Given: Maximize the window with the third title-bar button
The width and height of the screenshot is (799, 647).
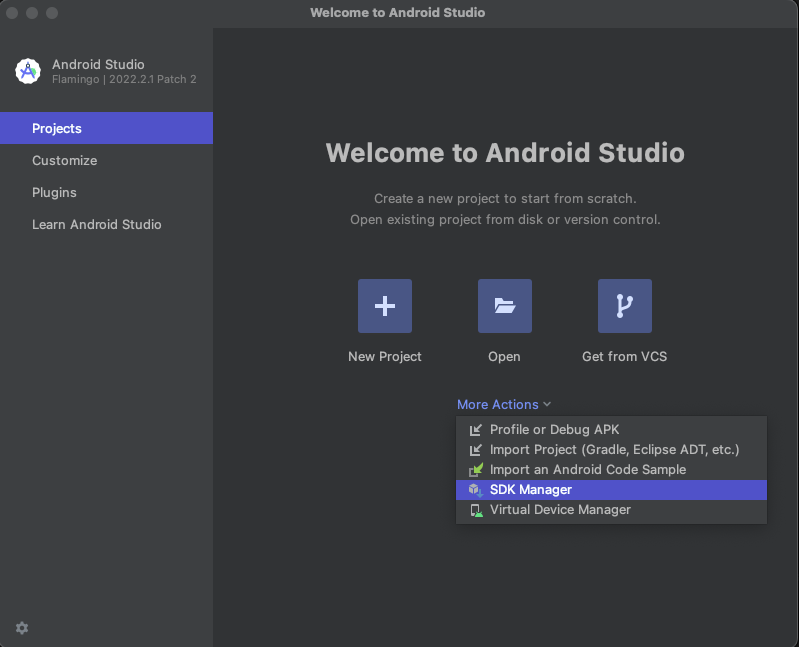Looking at the screenshot, I should pyautogui.click(x=52, y=13).
